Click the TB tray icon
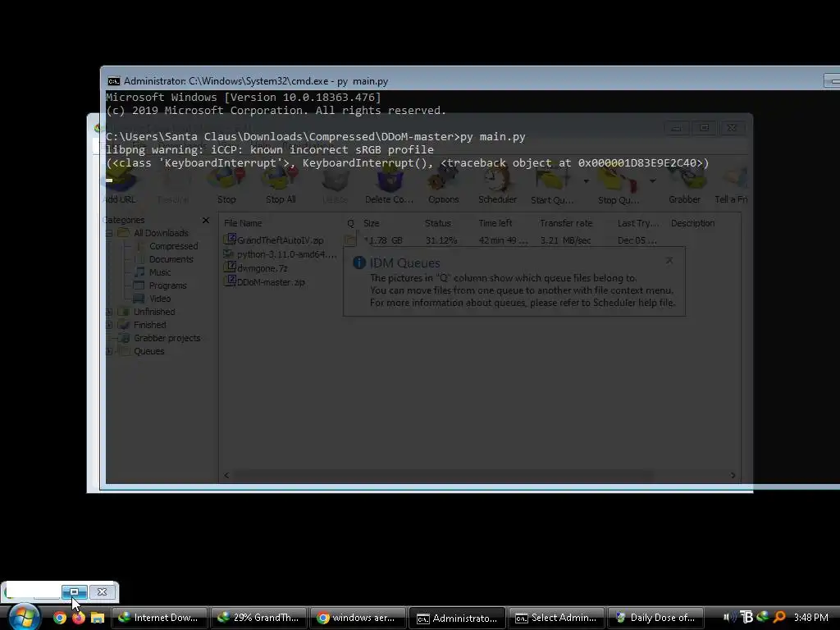The height and width of the screenshot is (630, 840). click(x=746, y=618)
